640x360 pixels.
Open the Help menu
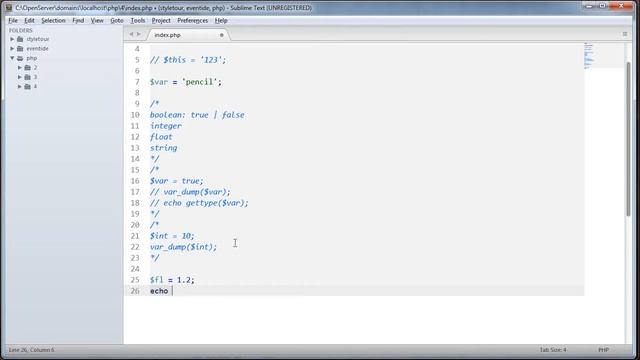point(221,20)
